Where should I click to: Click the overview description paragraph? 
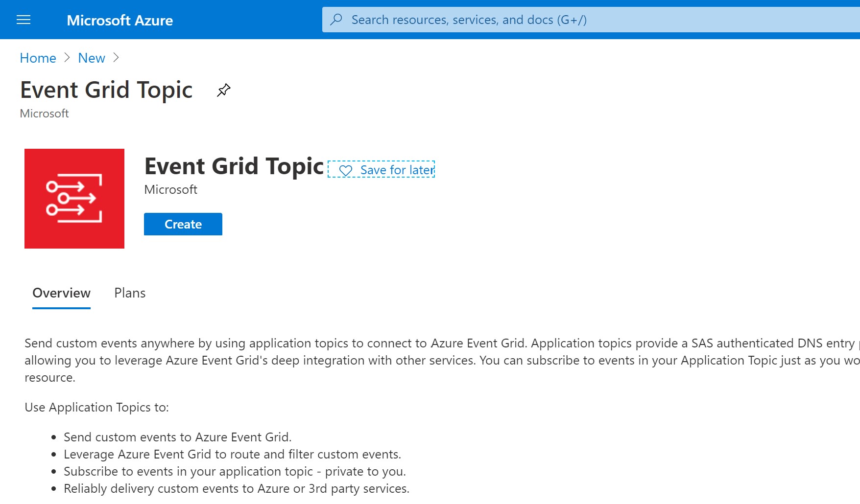click(442, 360)
